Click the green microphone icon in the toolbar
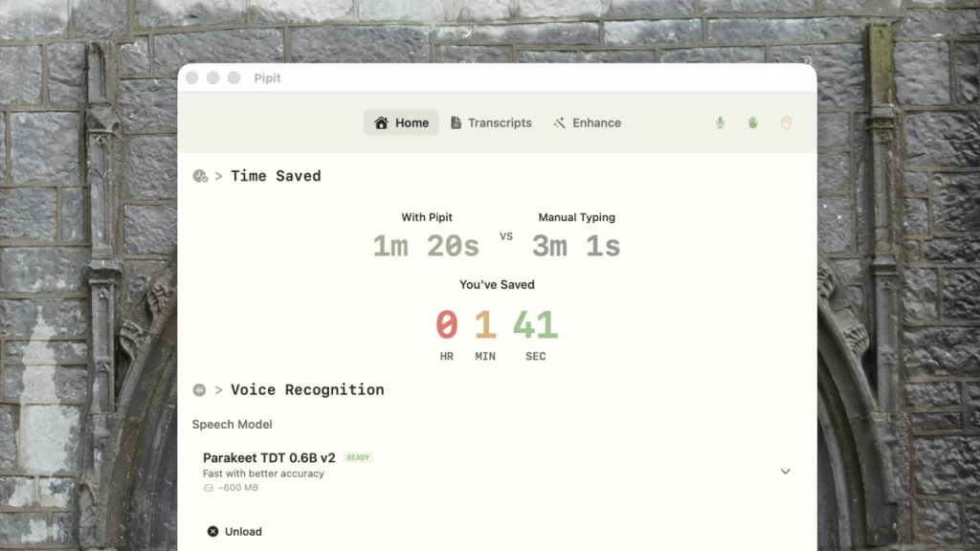This screenshot has width=980, height=551. 720,122
